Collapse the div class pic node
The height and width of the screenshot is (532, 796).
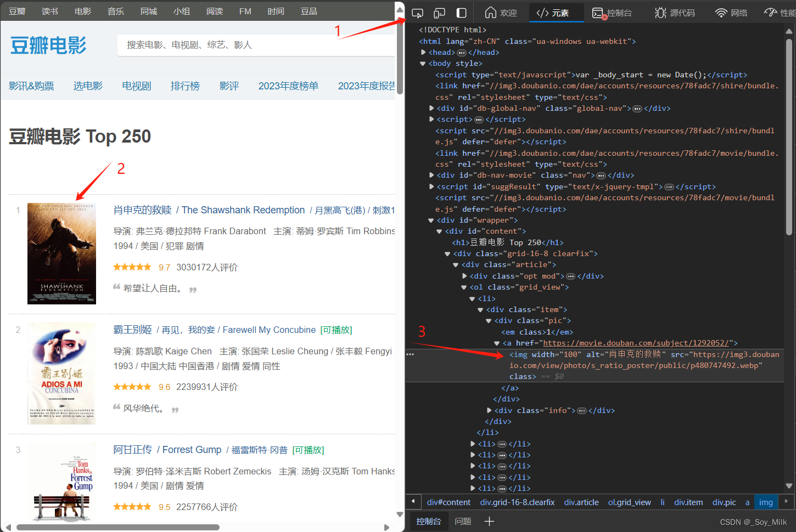(489, 320)
